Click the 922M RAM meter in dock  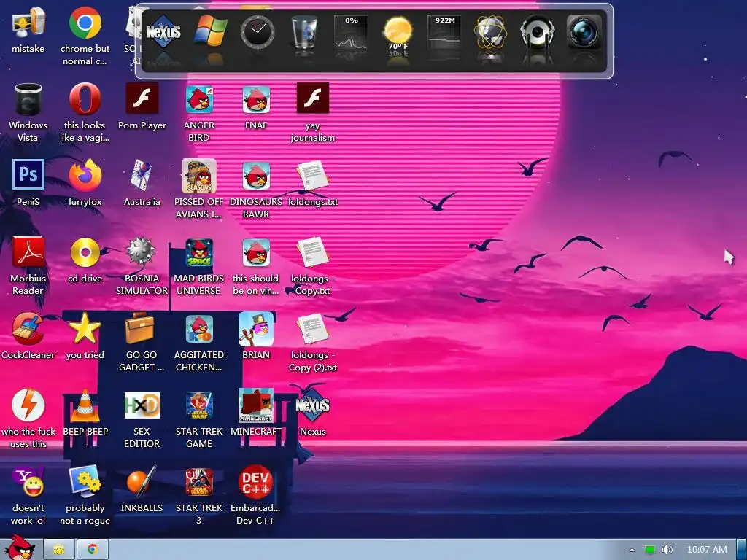(x=444, y=32)
